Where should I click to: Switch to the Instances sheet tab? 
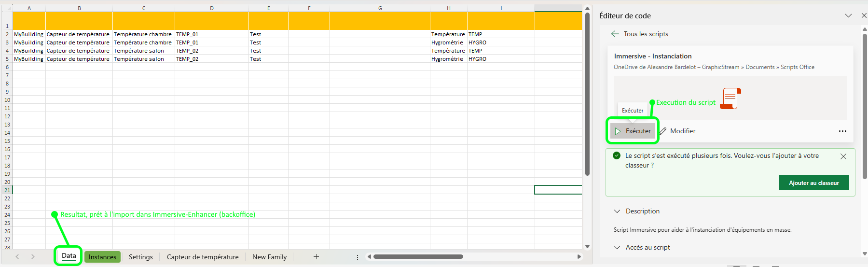coord(102,257)
